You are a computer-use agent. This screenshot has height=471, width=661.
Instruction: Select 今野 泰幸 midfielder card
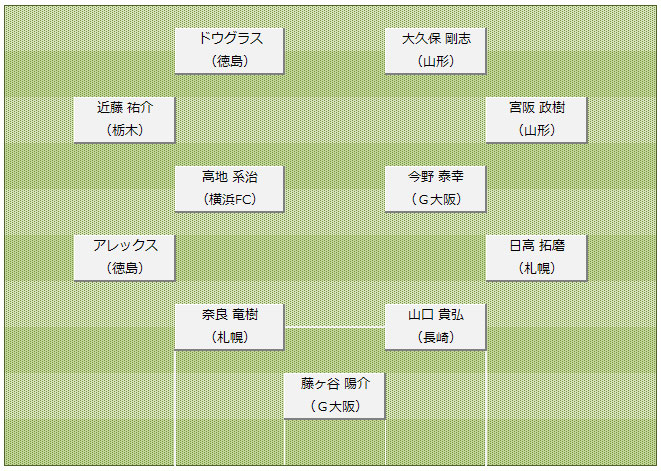pos(436,188)
